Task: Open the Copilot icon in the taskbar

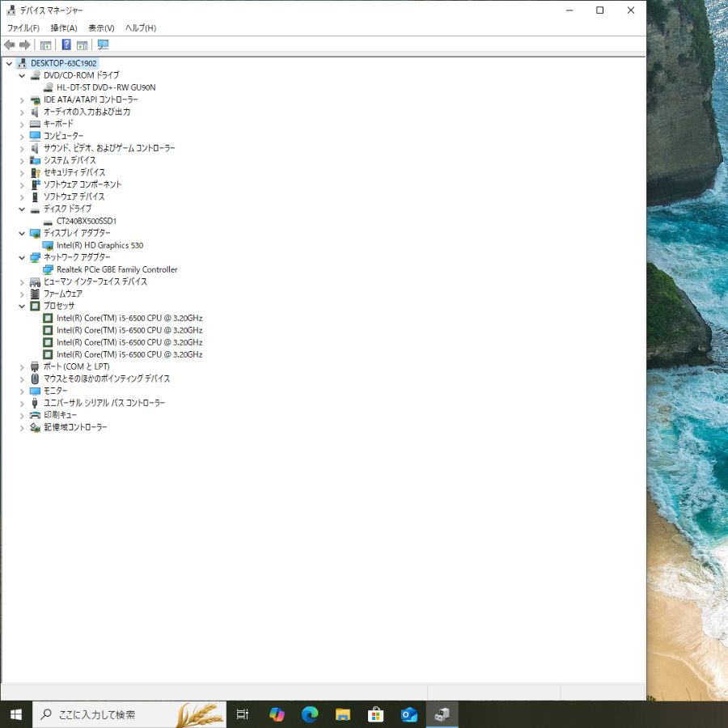Action: click(277, 714)
